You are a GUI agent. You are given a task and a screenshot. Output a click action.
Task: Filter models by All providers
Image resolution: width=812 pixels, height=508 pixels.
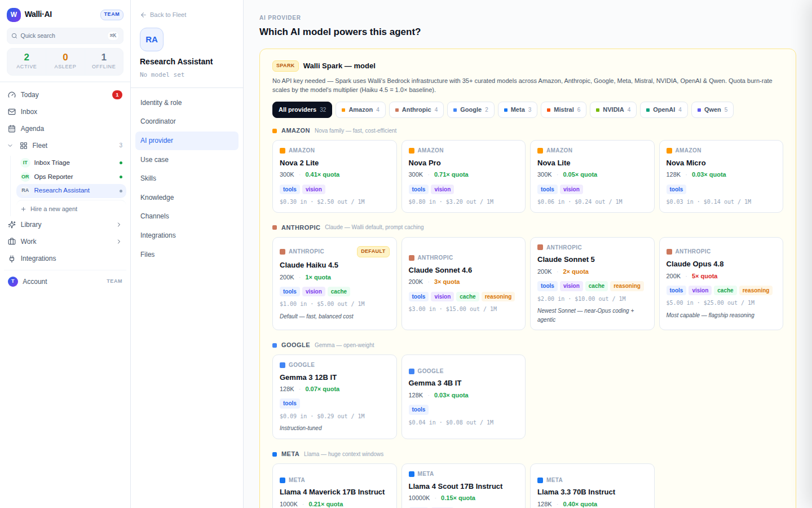click(302, 110)
